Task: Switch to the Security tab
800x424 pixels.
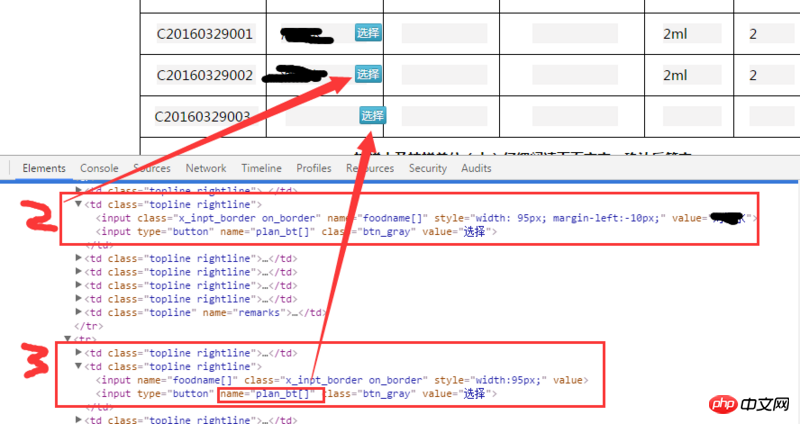Action: tap(428, 168)
